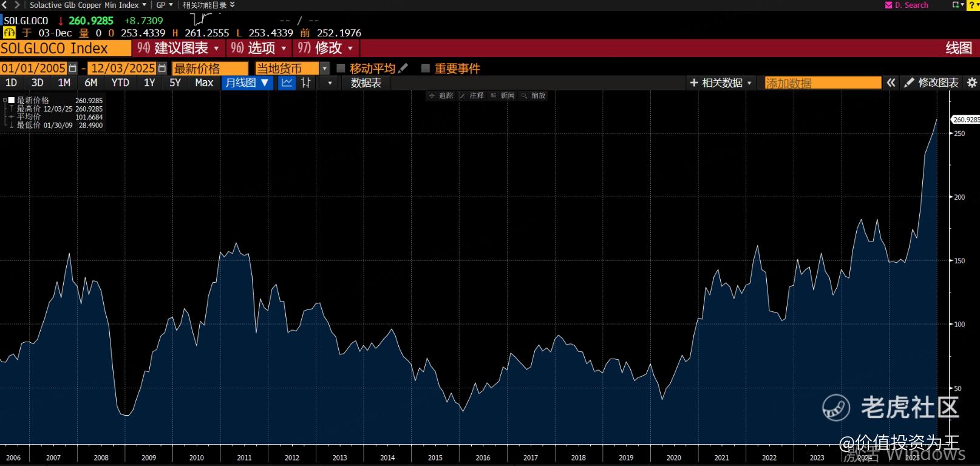Screen dimensions: 980x466
Task: Open the end date calendar picker
Action: (x=162, y=69)
